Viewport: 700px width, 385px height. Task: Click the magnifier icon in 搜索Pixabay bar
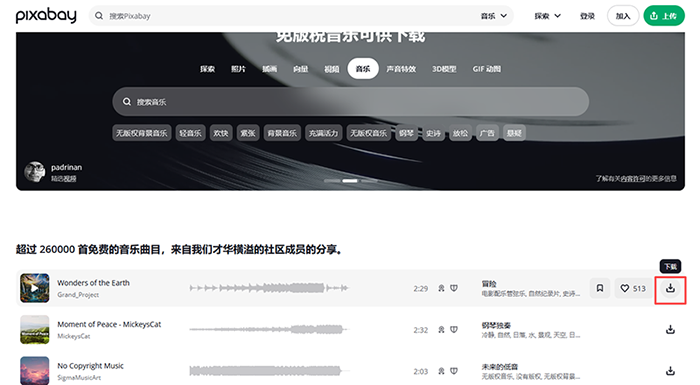(x=99, y=16)
